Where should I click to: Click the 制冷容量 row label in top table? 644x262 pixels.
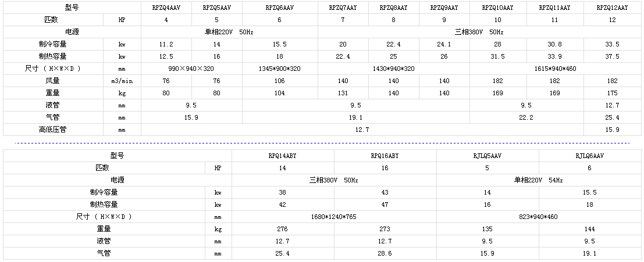[53, 44]
